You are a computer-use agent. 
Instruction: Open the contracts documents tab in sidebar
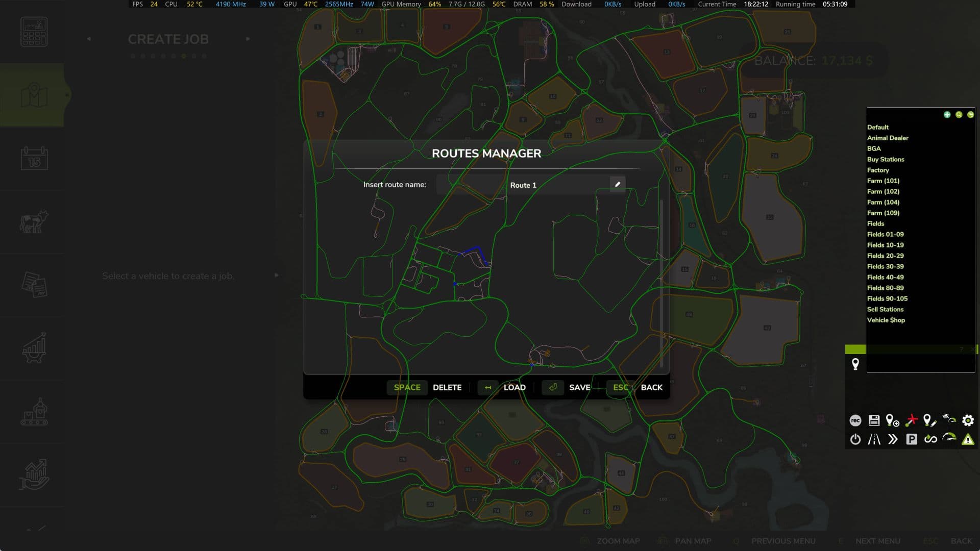(x=34, y=285)
